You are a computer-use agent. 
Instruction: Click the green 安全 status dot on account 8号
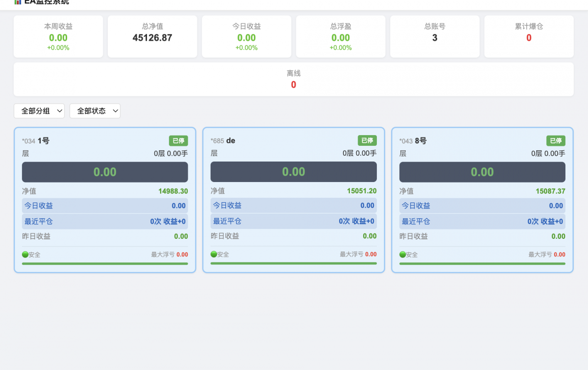(402, 254)
